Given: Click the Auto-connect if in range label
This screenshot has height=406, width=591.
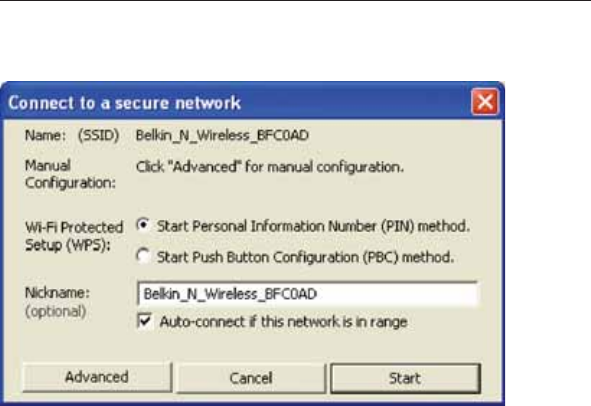Looking at the screenshot, I should pos(283,322).
